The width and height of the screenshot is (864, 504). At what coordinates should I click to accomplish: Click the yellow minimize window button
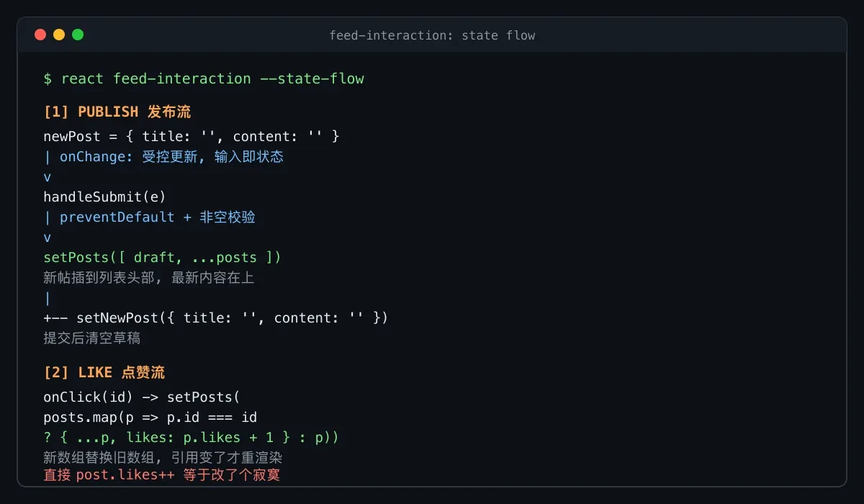59,35
